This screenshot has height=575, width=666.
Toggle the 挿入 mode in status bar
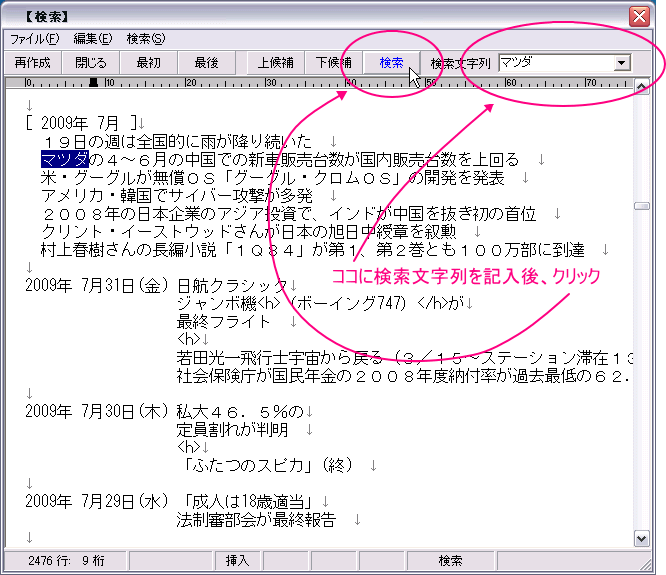(237, 561)
